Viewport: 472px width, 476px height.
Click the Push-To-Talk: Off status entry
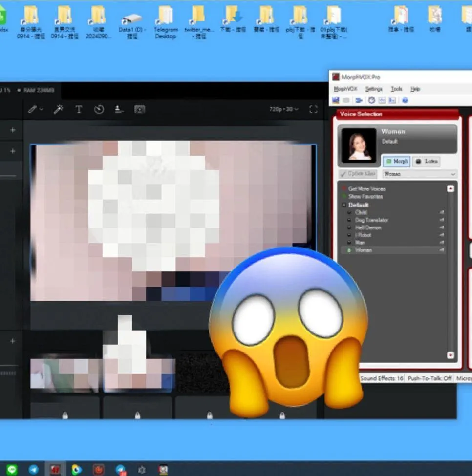(429, 378)
